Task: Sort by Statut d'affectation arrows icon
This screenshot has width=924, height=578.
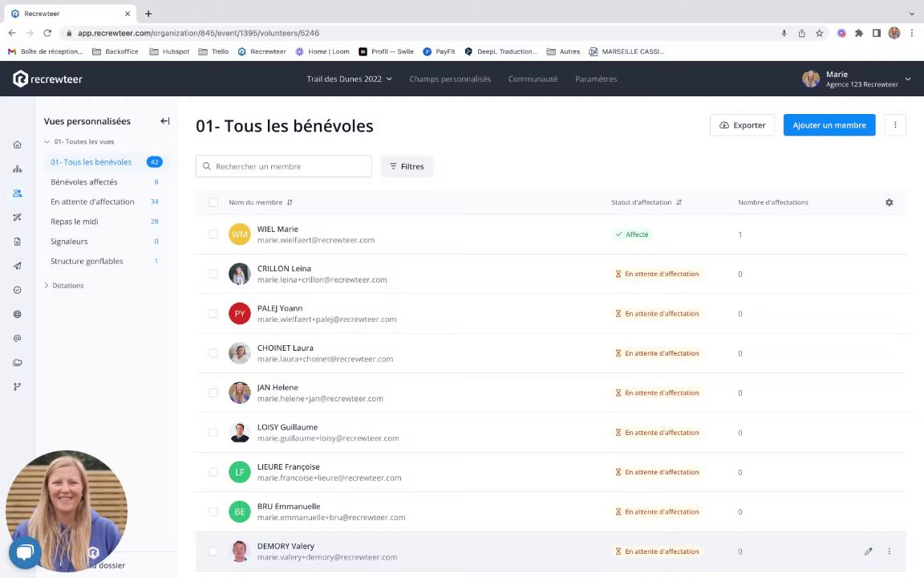Action: pos(679,202)
